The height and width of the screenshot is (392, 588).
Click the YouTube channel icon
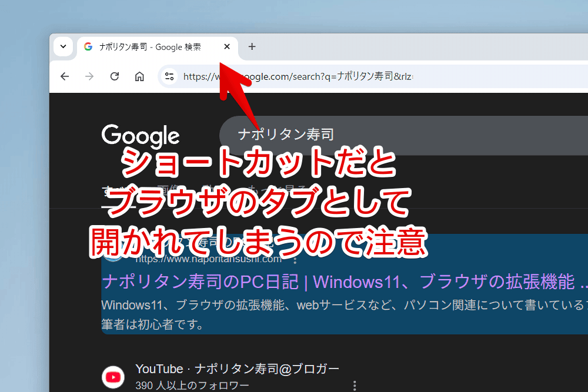113,377
